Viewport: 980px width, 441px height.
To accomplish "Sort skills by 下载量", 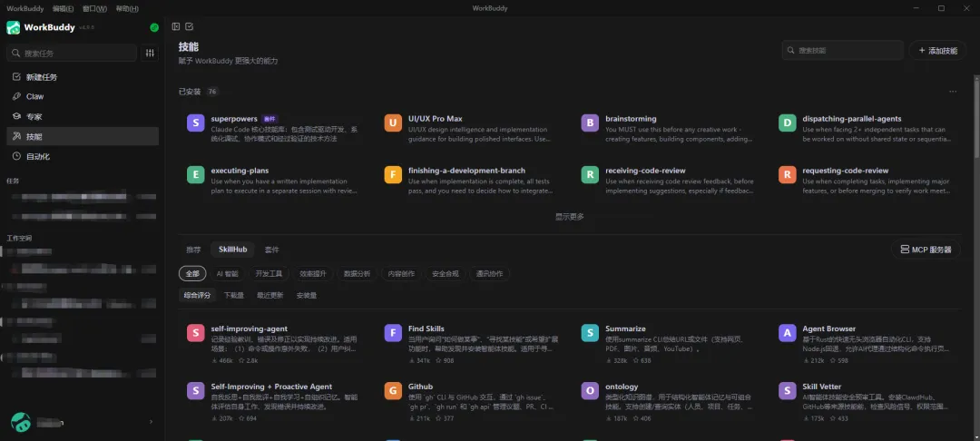I will click(234, 295).
